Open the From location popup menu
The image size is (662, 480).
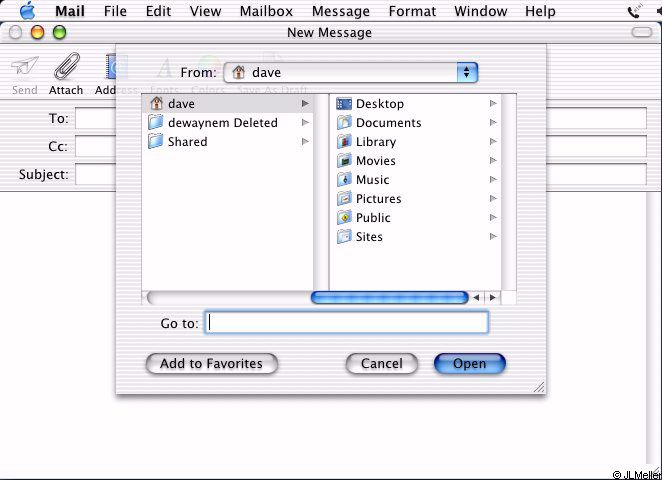click(x=350, y=73)
